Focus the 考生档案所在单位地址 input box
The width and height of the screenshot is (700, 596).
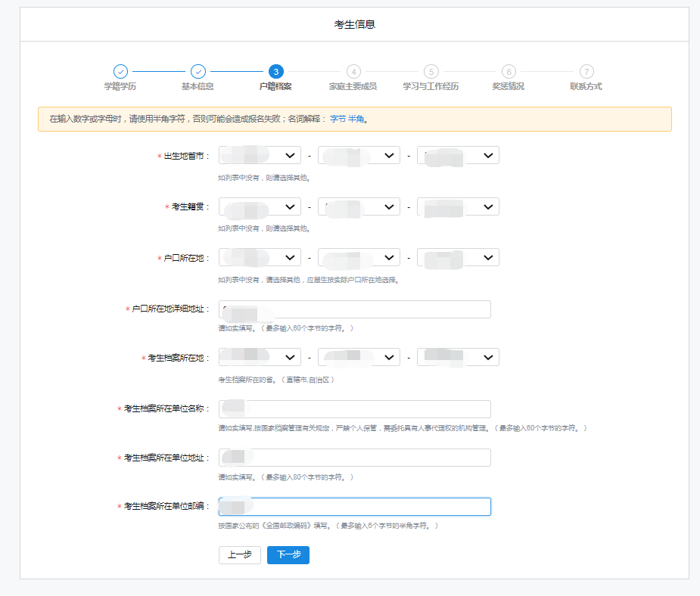pyautogui.click(x=354, y=458)
